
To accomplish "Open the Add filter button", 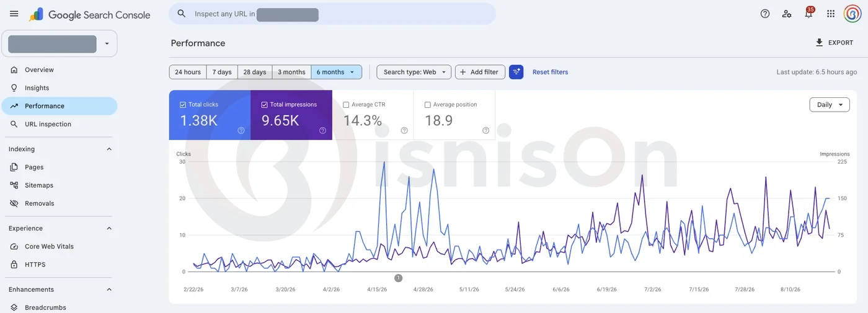I will (480, 72).
